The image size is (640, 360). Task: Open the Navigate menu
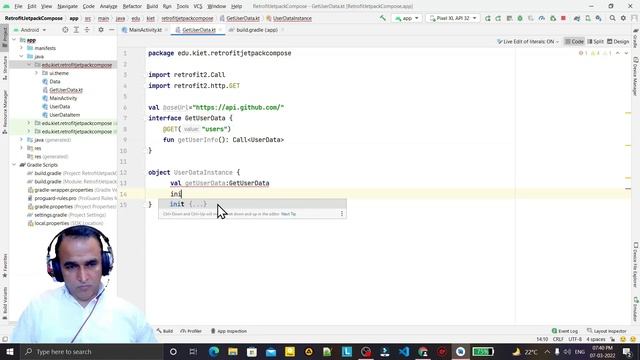pyautogui.click(x=67, y=7)
